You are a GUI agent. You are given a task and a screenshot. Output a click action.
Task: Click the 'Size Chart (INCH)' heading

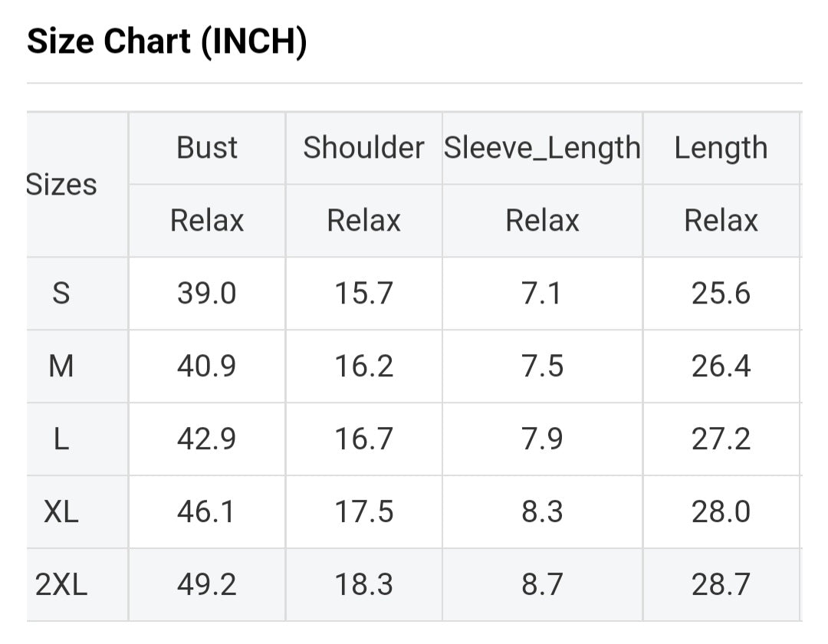pos(167,42)
